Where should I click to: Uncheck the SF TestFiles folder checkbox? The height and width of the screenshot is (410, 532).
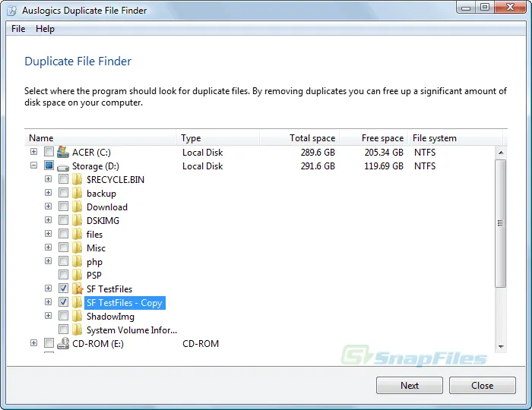click(63, 289)
